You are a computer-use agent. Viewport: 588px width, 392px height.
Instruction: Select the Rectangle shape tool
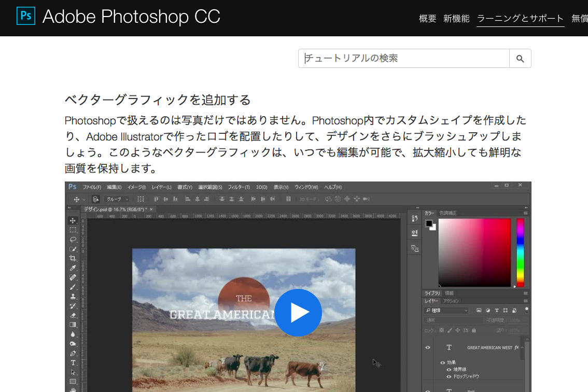pos(73,382)
